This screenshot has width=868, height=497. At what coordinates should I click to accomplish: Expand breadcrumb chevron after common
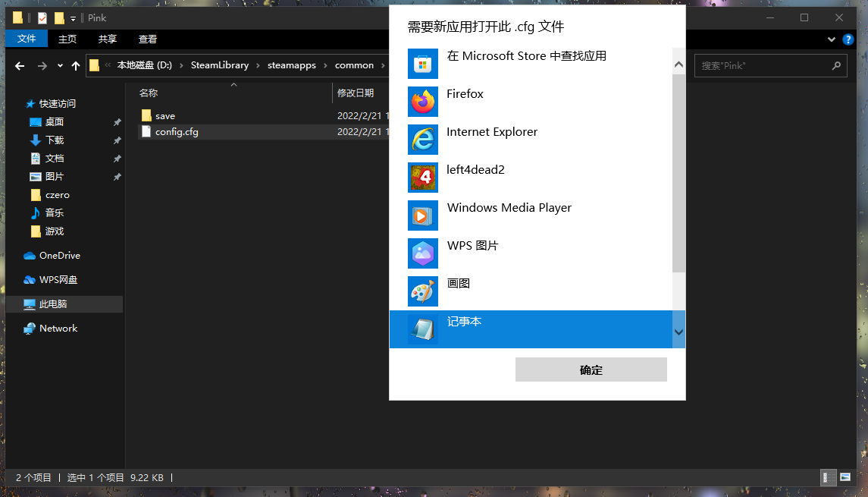(383, 65)
